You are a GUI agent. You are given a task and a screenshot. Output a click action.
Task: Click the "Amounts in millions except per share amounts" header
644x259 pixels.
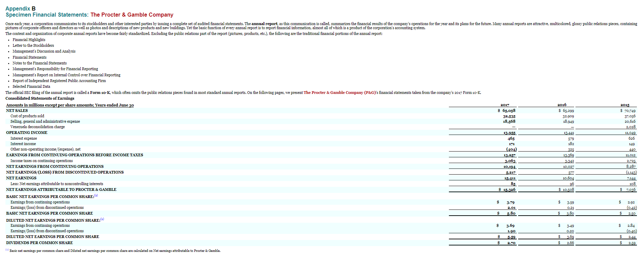[x=70, y=105]
